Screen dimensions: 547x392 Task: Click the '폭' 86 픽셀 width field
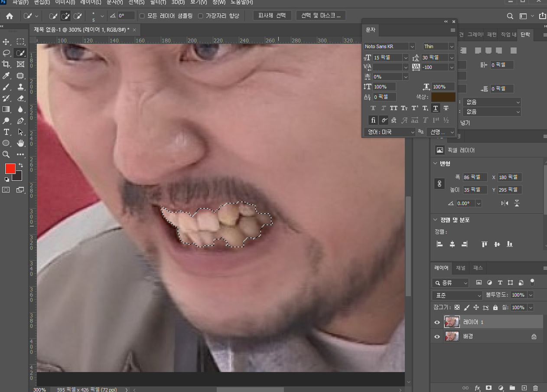coord(475,177)
